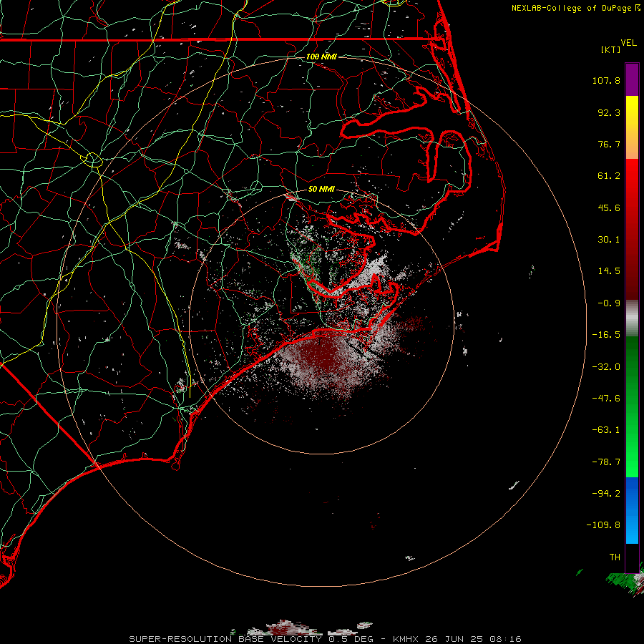Click the -78.7 velocity scale value

(606, 462)
